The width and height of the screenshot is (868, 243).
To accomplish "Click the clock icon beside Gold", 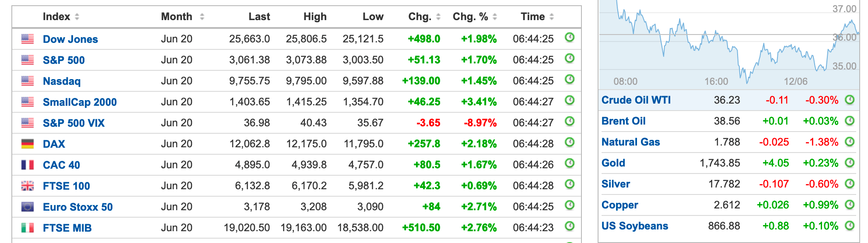I will [x=850, y=163].
